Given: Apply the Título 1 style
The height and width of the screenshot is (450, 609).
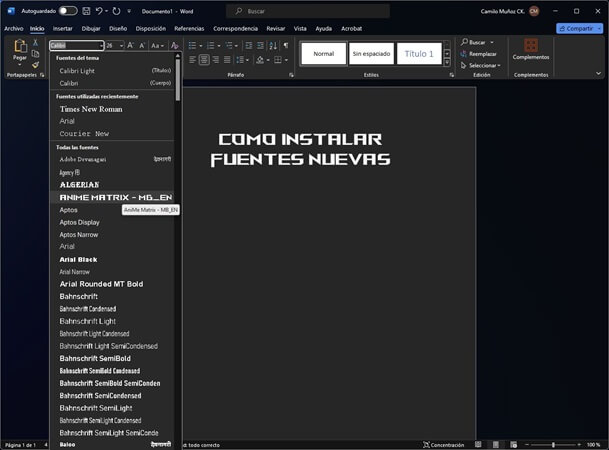Looking at the screenshot, I should 419,54.
